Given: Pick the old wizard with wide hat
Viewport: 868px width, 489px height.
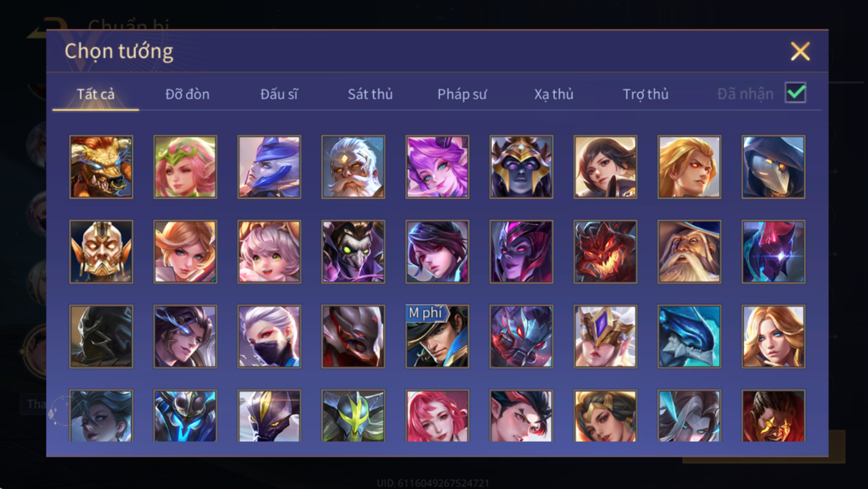Looking at the screenshot, I should point(690,252).
